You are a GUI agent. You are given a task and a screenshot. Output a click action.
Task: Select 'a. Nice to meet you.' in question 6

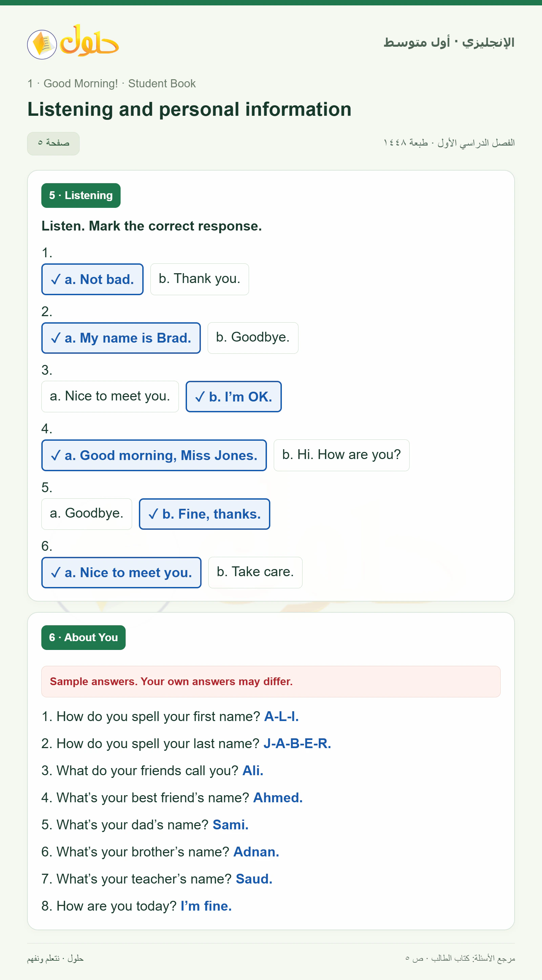click(x=121, y=572)
